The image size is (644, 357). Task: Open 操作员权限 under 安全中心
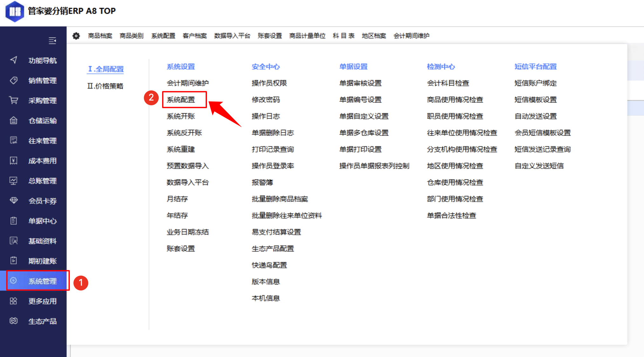(x=269, y=83)
